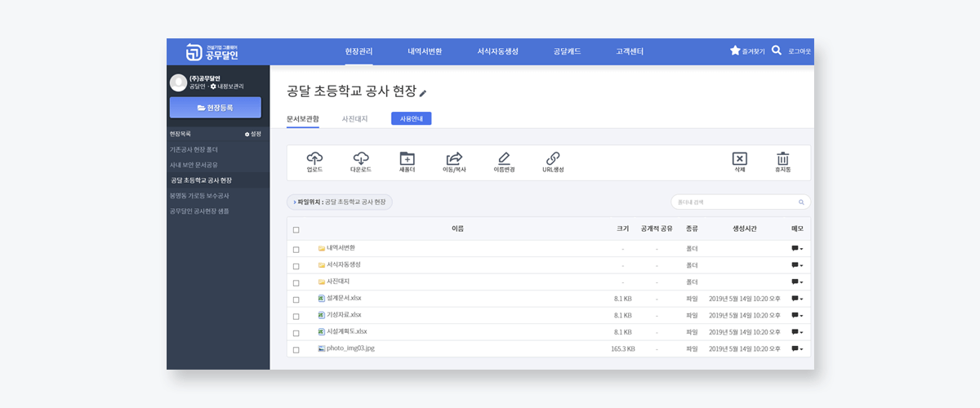This screenshot has height=408, width=980.
Task: Click the 업로드 cloud upload icon
Action: 314,158
